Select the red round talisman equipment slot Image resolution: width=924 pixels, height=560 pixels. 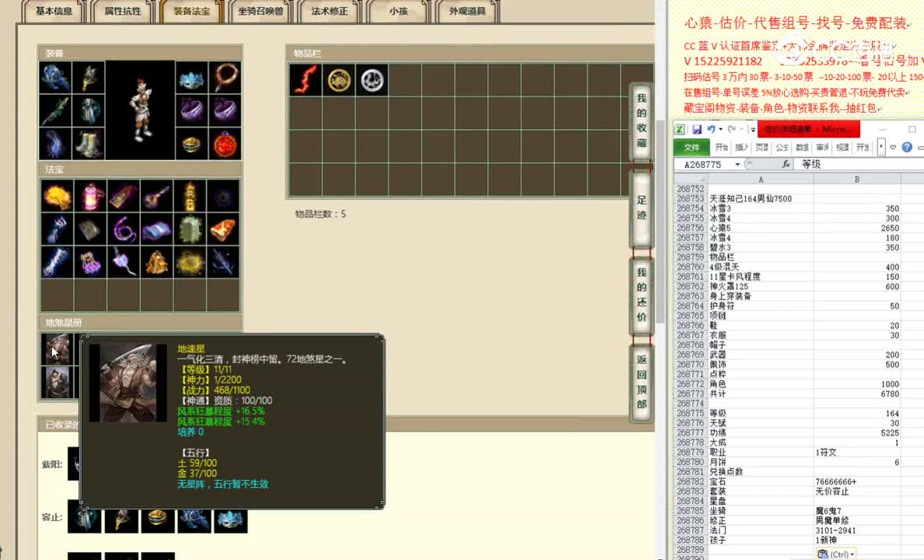click(x=225, y=144)
